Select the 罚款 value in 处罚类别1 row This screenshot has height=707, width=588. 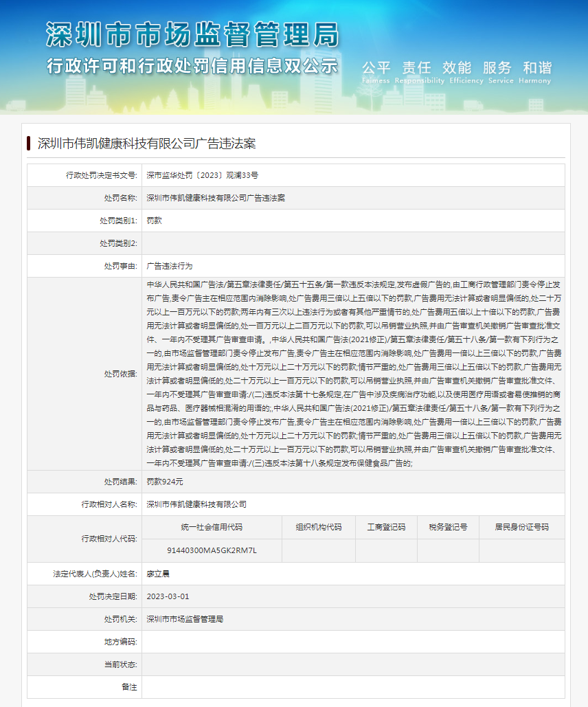point(155,221)
